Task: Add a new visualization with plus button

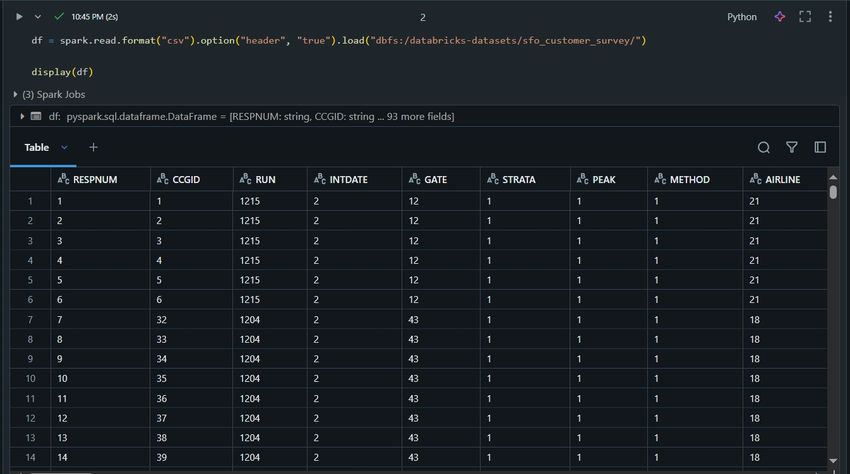Action: coord(93,148)
